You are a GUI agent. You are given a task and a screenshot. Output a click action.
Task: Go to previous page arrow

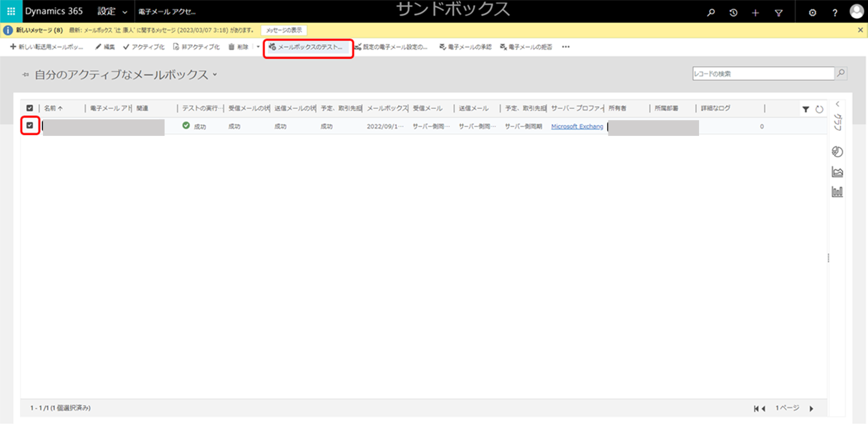tap(763, 408)
